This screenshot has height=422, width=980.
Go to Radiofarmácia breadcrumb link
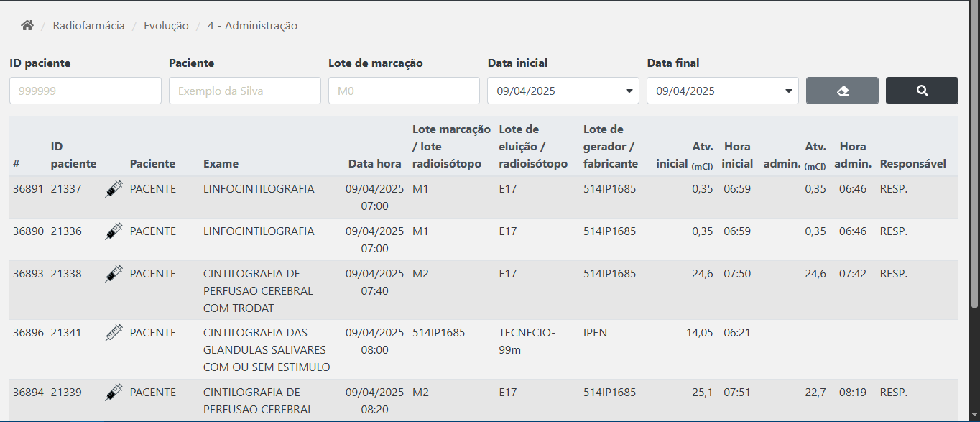88,26
